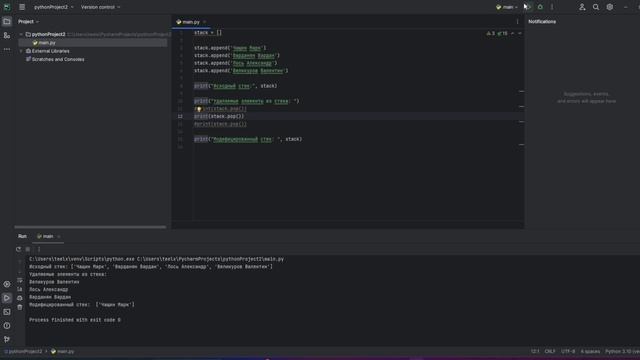The height and width of the screenshot is (360, 640).
Task: Click the Notifications panel title
Action: point(542,22)
